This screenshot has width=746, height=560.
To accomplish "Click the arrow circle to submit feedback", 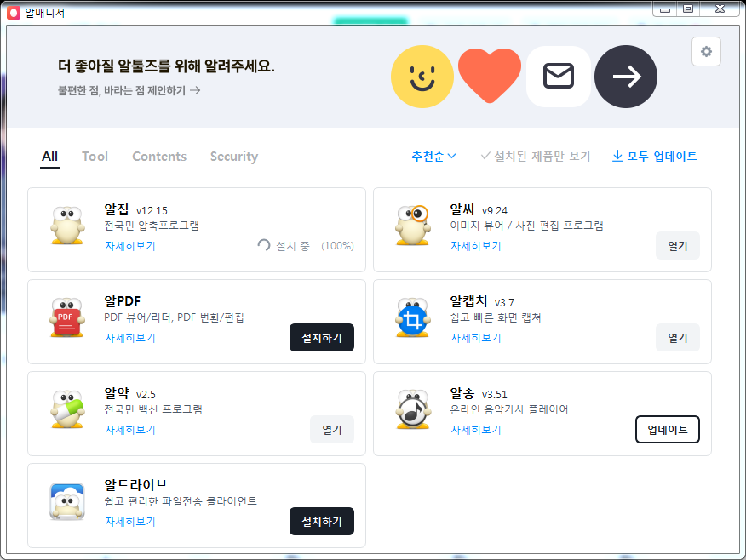I will [626, 77].
